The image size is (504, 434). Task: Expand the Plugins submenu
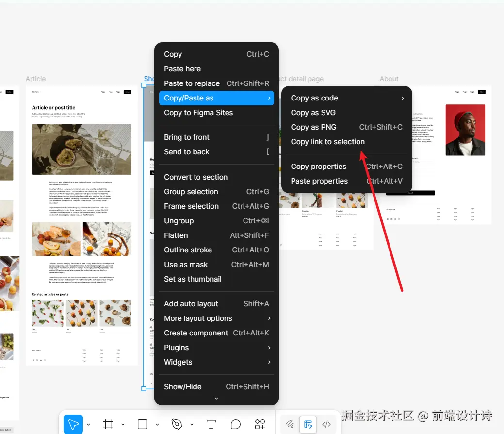pyautogui.click(x=216, y=348)
